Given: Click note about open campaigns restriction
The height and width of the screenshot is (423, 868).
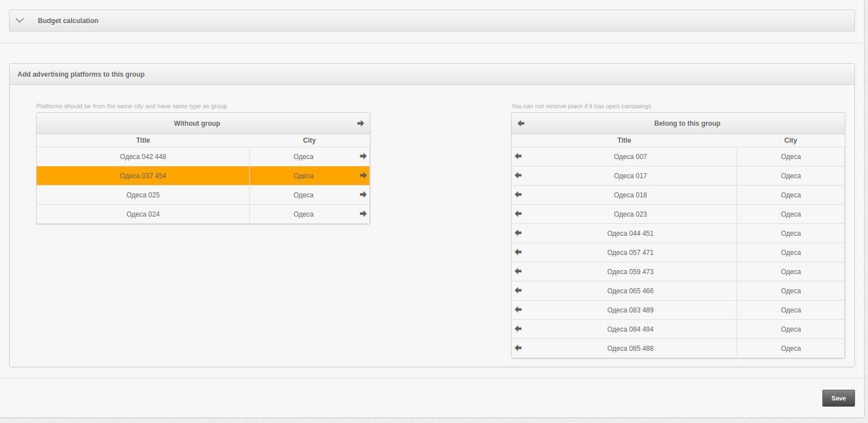Looking at the screenshot, I should 581,106.
